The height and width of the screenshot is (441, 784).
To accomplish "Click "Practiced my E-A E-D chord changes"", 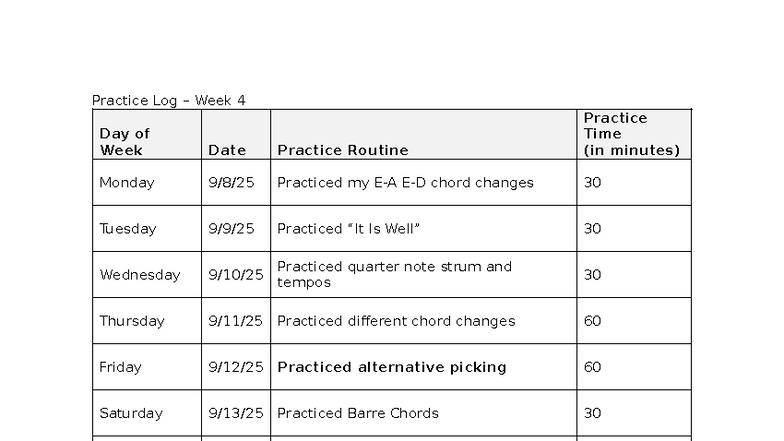I will pos(405,183).
